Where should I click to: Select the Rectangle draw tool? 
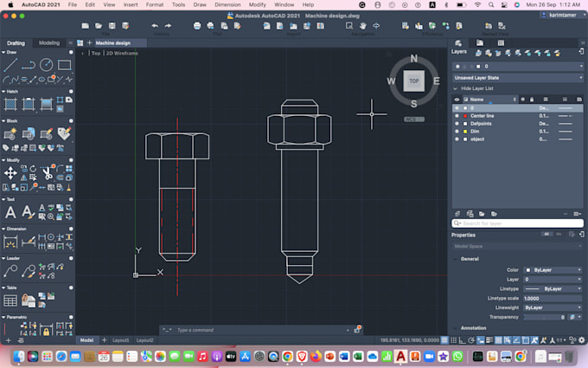64,65
